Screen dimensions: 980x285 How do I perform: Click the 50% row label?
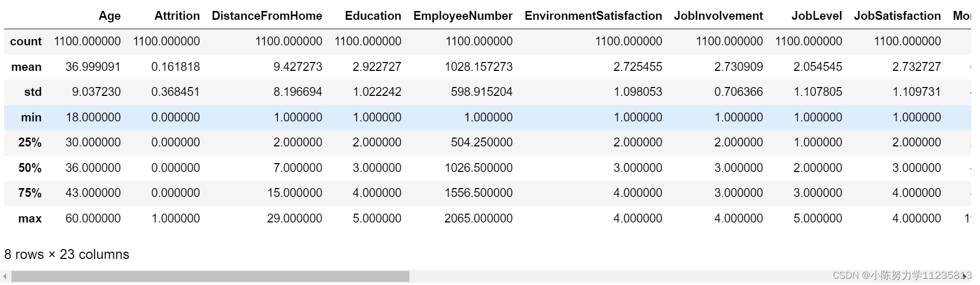coord(30,168)
